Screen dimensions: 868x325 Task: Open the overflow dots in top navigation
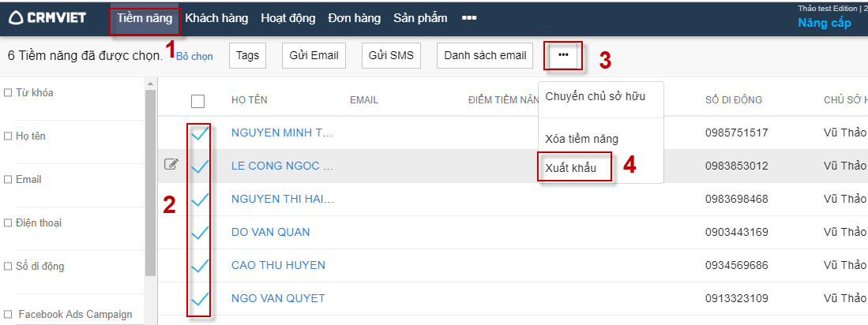pos(468,18)
